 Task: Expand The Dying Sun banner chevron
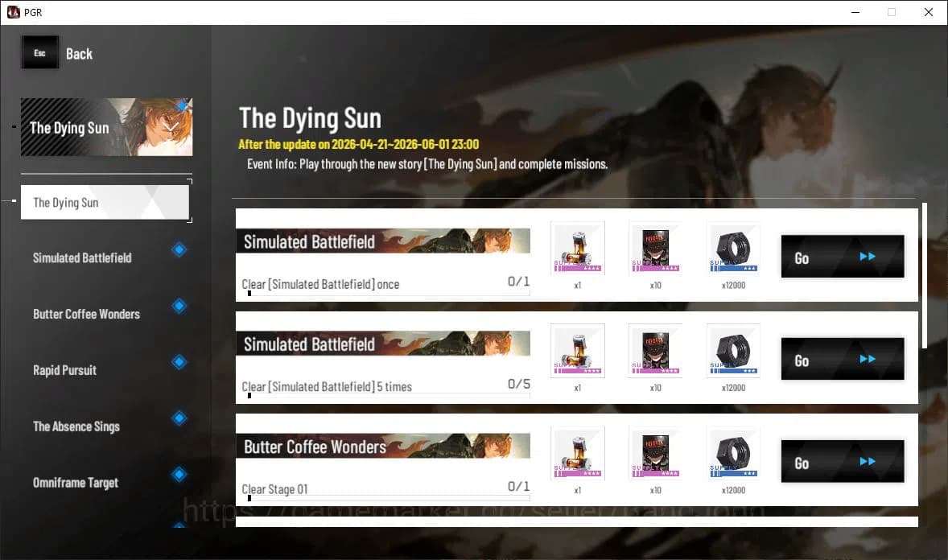171,127
